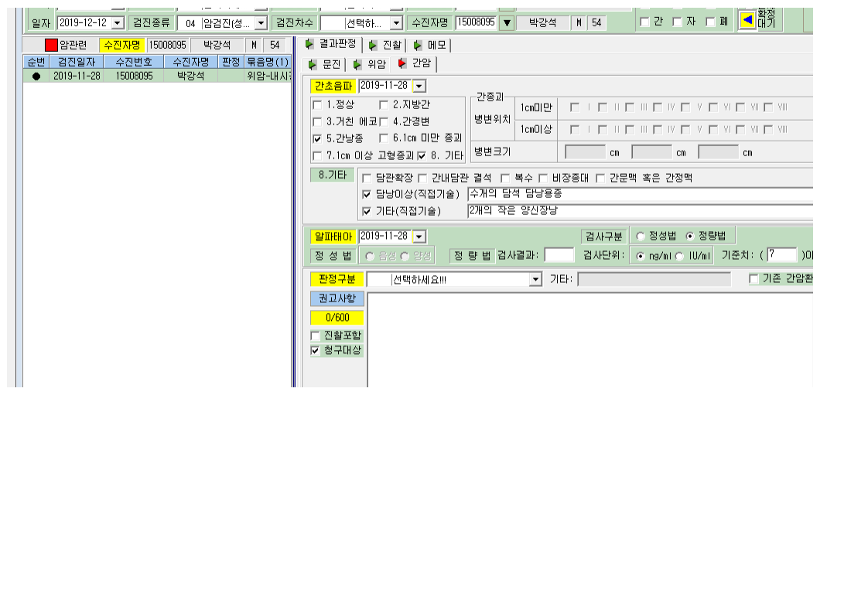Viewport: 868px width, 613px height.
Task: Click the black down-arrow next to 15008095 field
Action: (507, 22)
